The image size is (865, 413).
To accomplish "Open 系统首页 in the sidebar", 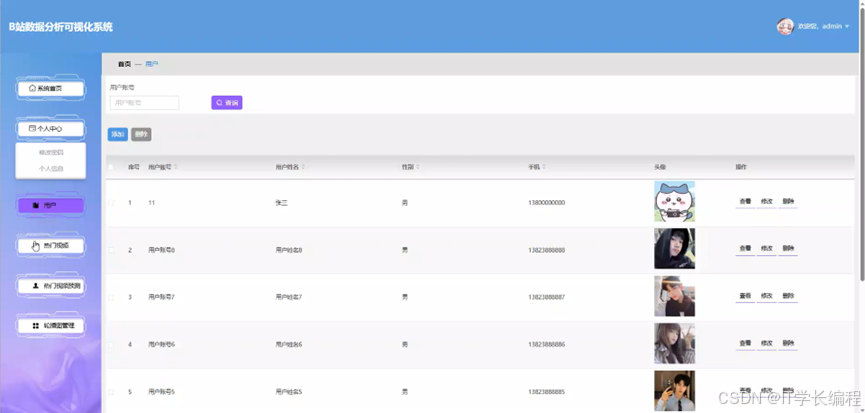I will (x=51, y=88).
